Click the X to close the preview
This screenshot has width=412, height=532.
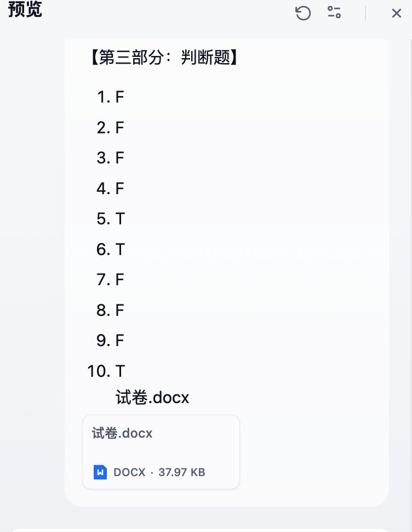(x=397, y=13)
